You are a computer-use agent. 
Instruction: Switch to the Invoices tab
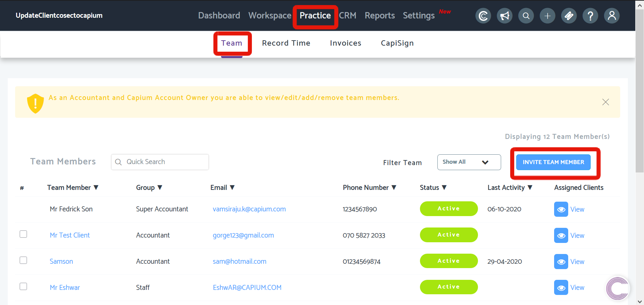coord(345,43)
